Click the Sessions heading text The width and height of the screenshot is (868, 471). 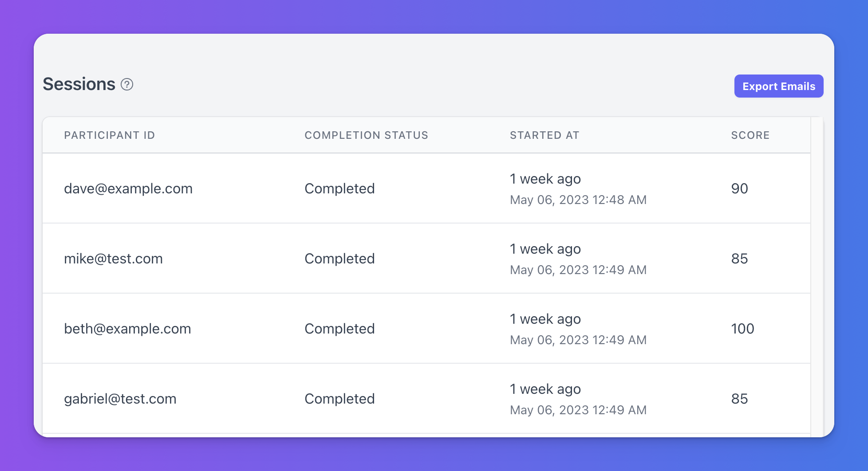point(79,84)
